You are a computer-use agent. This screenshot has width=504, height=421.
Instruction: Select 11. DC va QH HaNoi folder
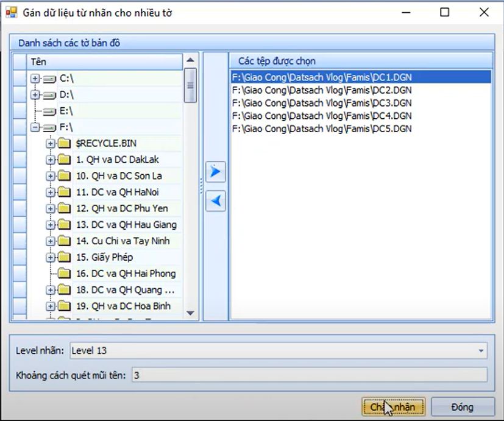point(118,192)
